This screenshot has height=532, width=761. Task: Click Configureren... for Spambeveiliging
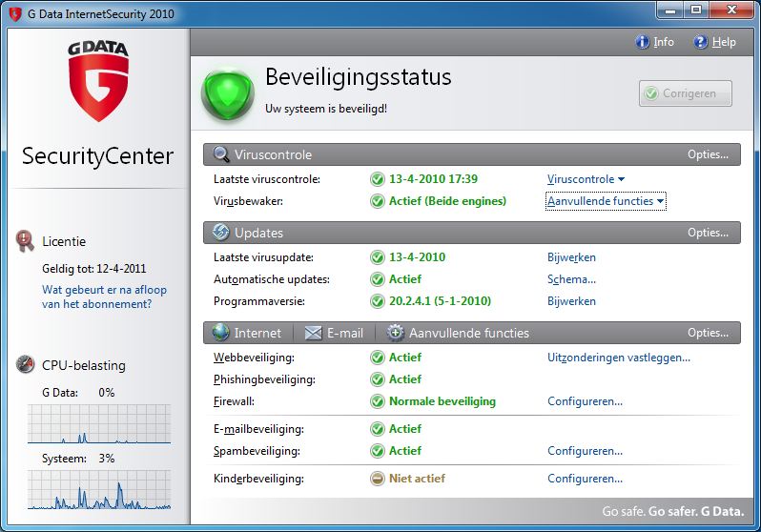(585, 450)
